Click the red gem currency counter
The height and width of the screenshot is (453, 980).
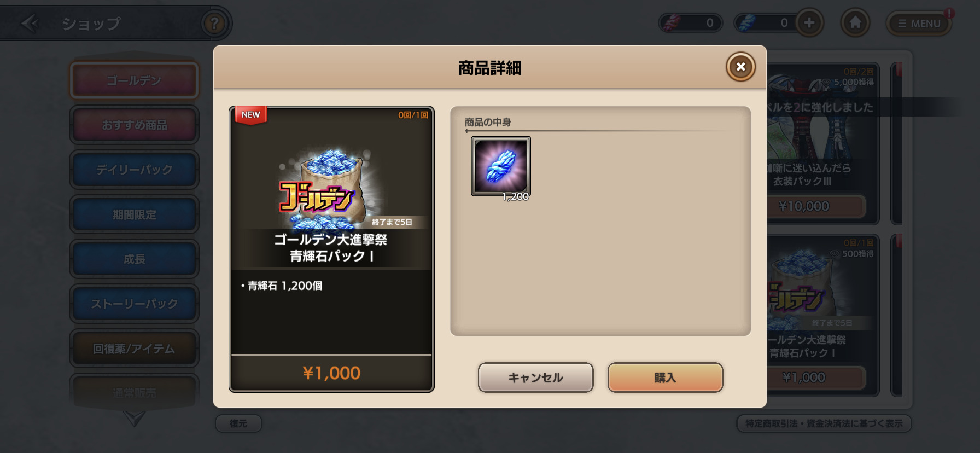click(690, 23)
